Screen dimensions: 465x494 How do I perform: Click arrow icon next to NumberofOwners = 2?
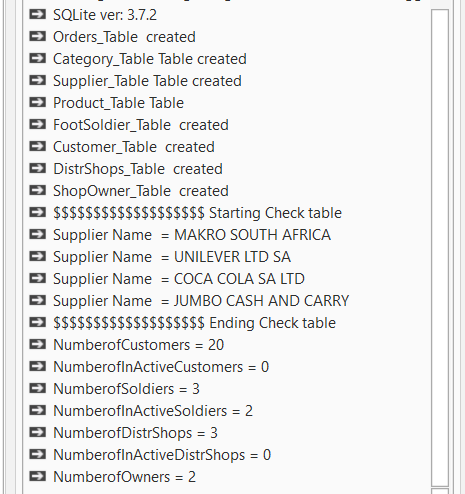coord(37,477)
